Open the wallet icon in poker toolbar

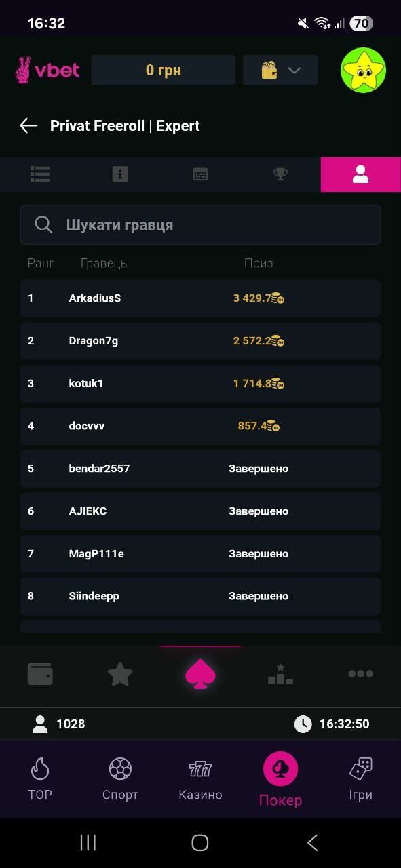tap(40, 674)
